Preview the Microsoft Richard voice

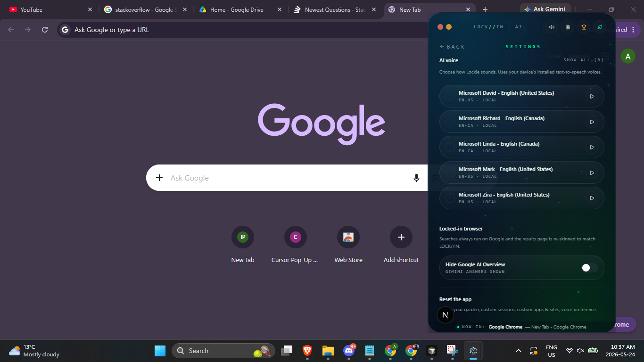[592, 122]
